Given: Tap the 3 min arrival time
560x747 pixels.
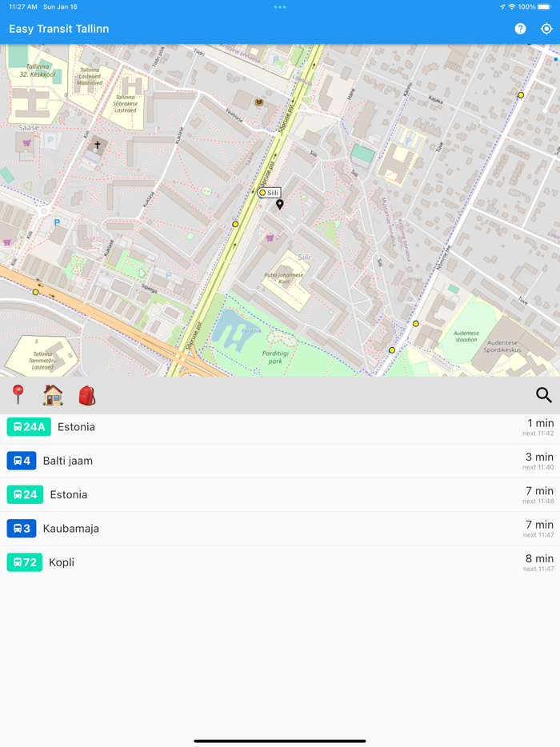Looking at the screenshot, I should click(539, 457).
